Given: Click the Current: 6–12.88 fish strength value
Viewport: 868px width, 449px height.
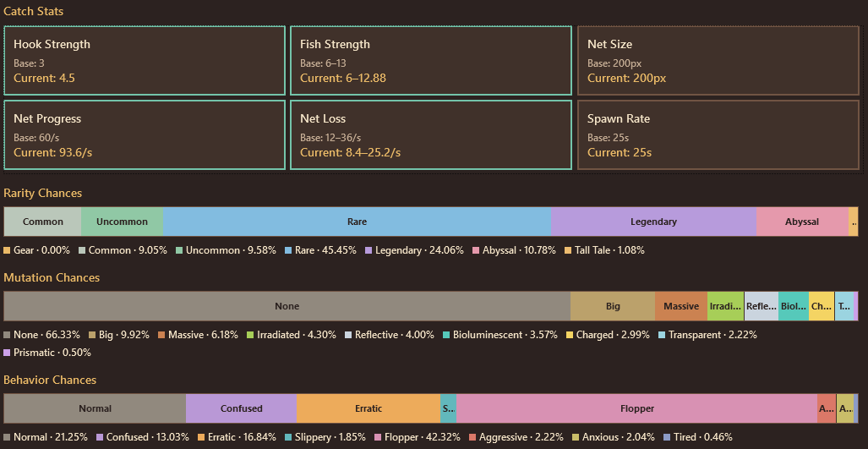Looking at the screenshot, I should (343, 78).
